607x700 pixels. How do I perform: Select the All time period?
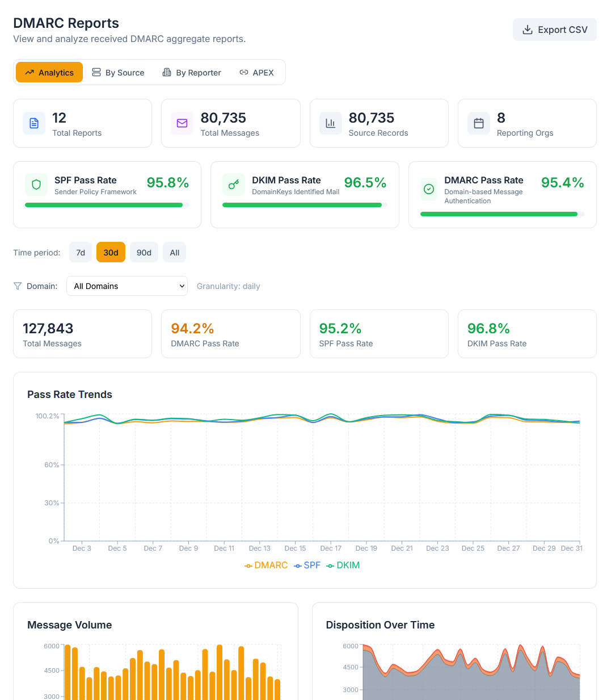174,252
